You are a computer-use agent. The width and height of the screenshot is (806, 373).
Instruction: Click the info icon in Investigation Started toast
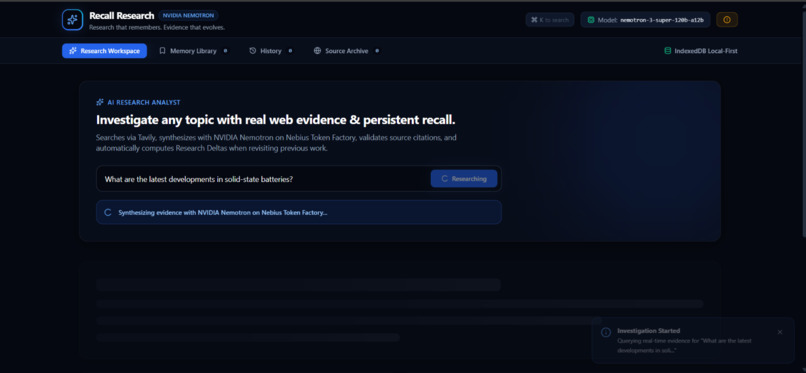(606, 332)
